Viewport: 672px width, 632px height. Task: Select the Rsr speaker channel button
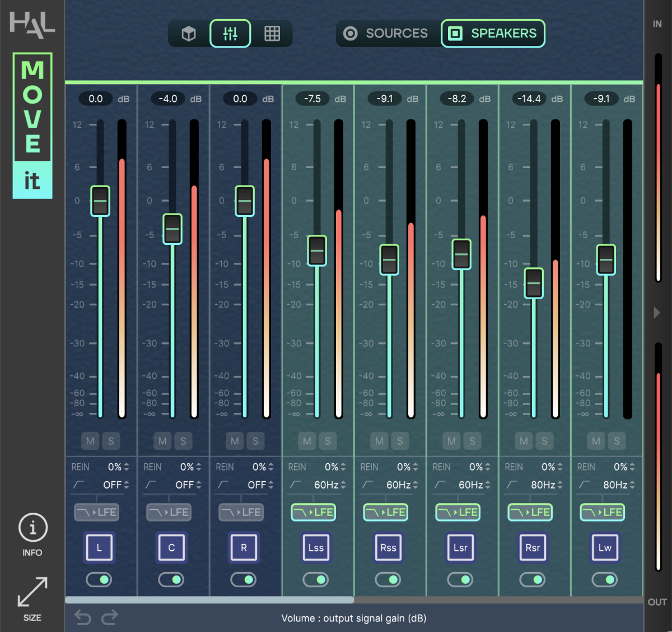tap(533, 547)
